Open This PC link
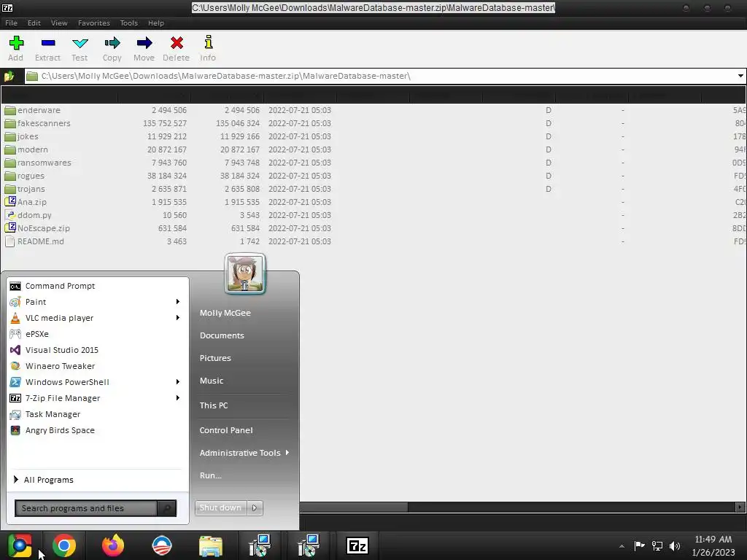The image size is (747, 560). [214, 405]
